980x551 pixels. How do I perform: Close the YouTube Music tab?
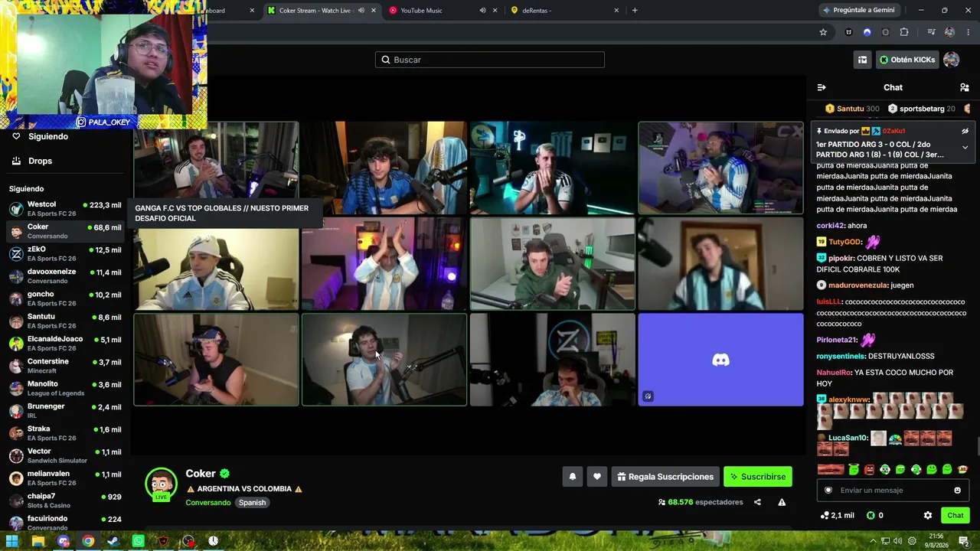tap(495, 11)
